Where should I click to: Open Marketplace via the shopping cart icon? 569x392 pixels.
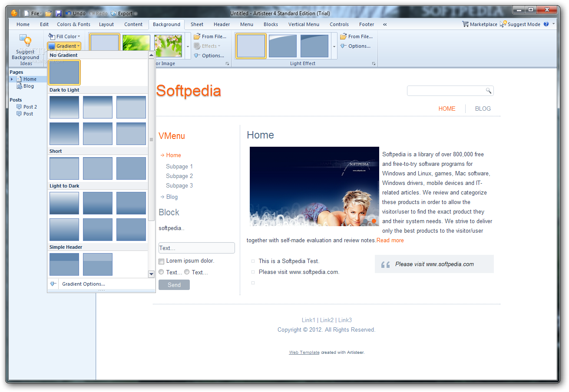[x=465, y=24]
